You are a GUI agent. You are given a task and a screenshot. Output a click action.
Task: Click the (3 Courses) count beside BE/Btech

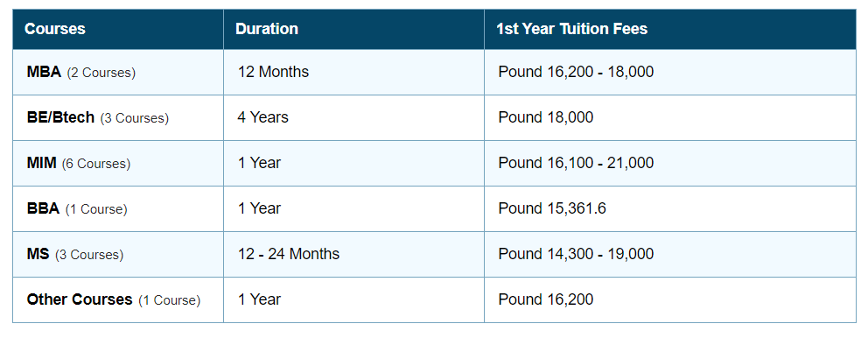tap(135, 118)
